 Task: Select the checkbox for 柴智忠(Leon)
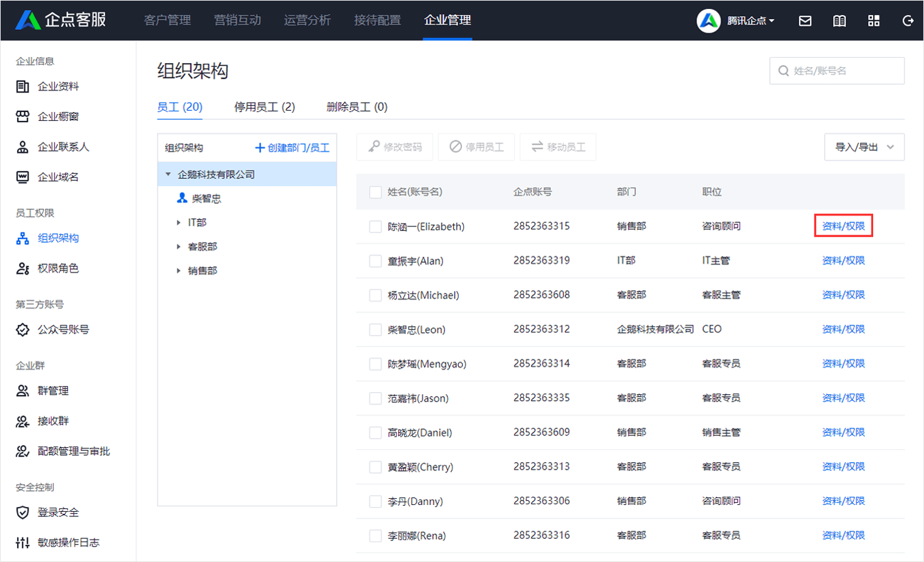coord(375,330)
